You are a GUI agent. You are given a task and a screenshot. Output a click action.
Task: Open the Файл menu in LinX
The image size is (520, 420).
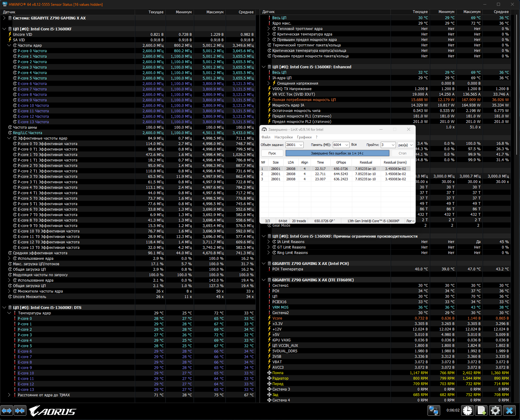pos(266,137)
